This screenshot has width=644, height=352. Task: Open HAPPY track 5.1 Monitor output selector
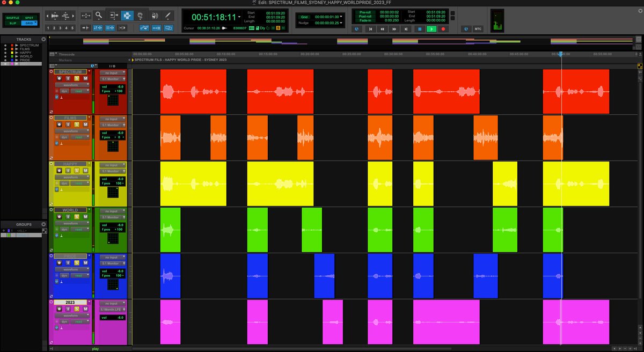click(x=111, y=171)
